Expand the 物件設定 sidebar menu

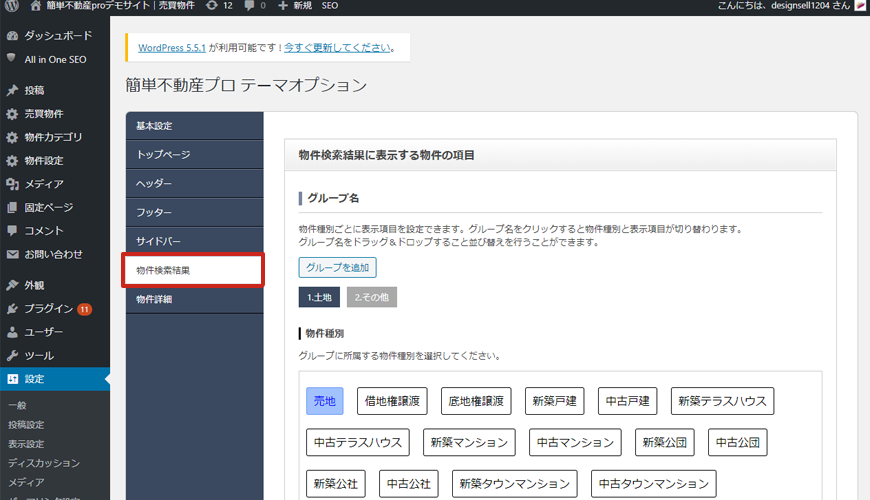click(x=44, y=161)
